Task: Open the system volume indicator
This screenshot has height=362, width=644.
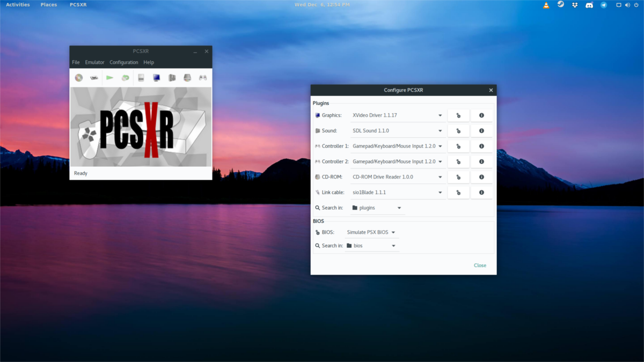Action: (627, 5)
